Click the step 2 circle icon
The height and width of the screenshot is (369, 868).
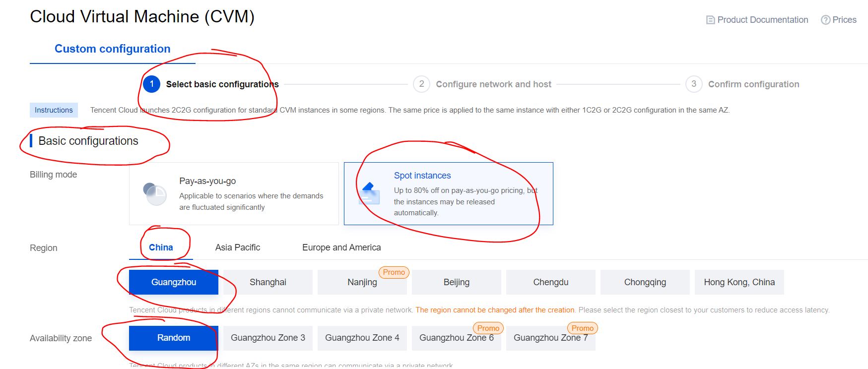(421, 84)
